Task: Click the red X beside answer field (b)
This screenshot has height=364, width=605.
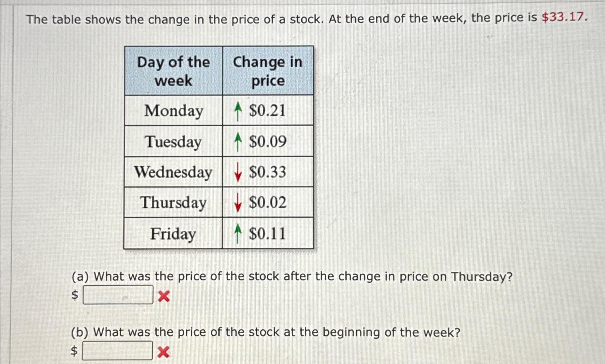Action: pyautogui.click(x=164, y=350)
